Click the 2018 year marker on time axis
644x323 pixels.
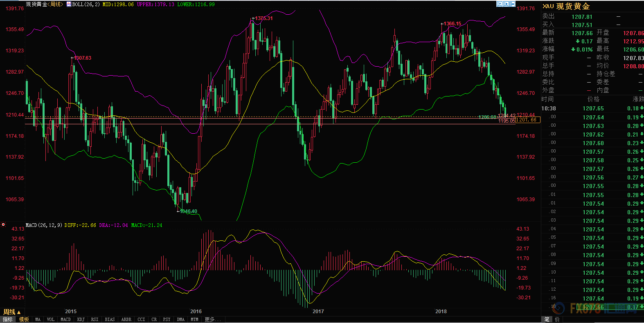[441, 312]
